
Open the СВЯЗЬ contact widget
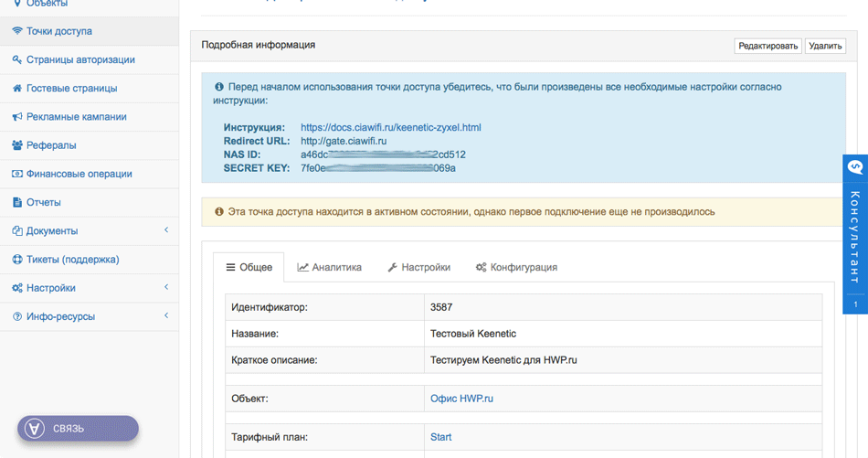[78, 428]
